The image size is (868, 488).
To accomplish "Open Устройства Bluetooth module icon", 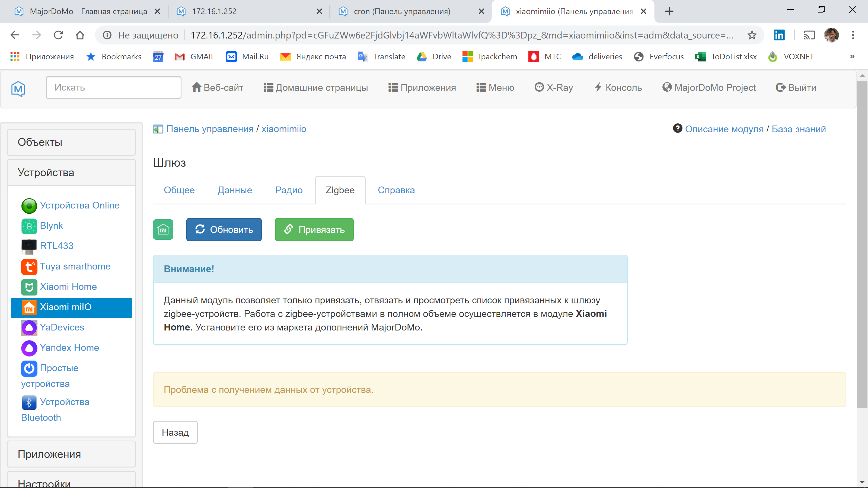I will pos(29,402).
